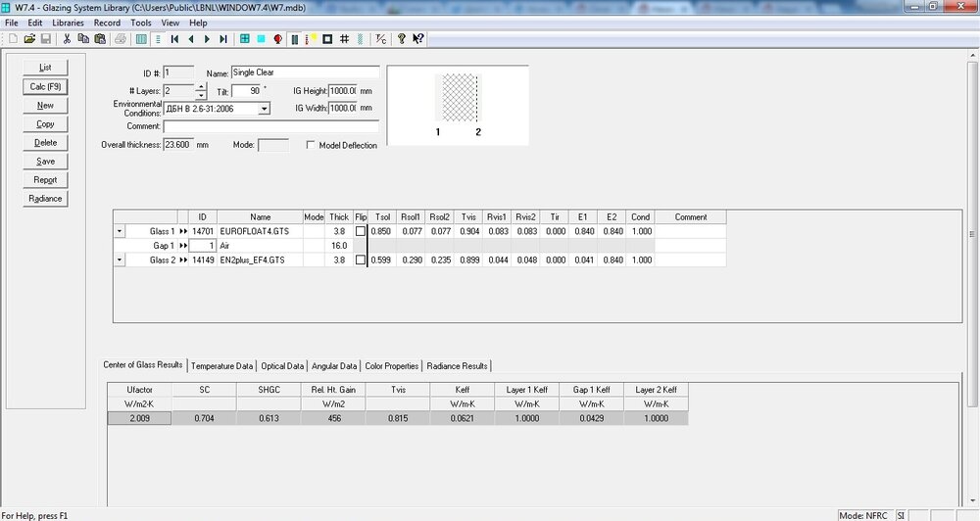Viewport: 980px width, 521px height.
Task: Click the Paste clipboard icon
Action: 99,39
